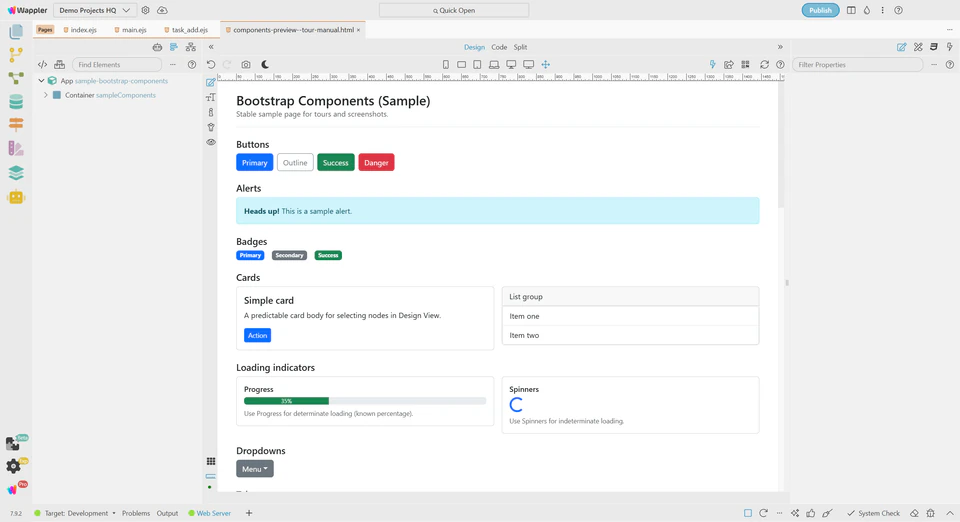Open the vertical three-dots menu in top bar
960x522 pixels.
click(x=882, y=10)
